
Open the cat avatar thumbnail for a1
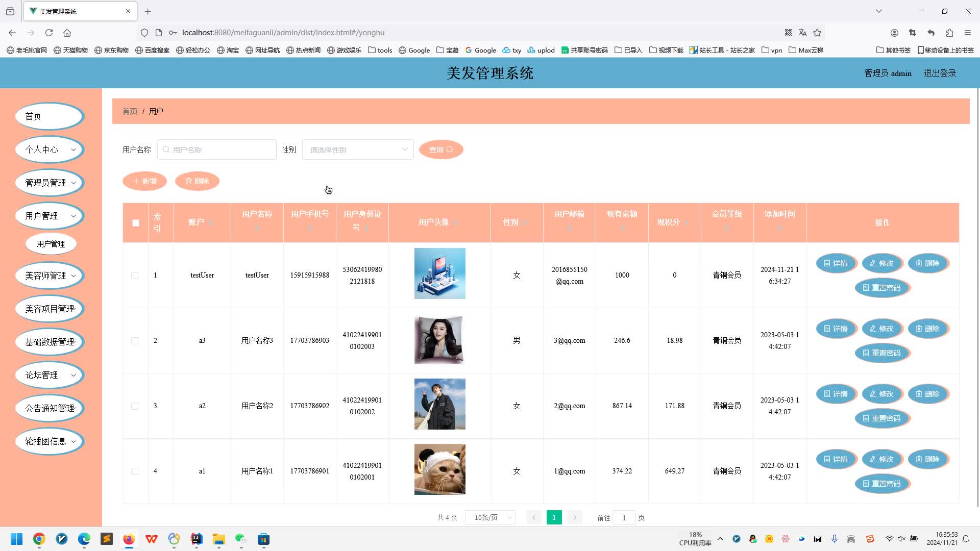click(440, 469)
